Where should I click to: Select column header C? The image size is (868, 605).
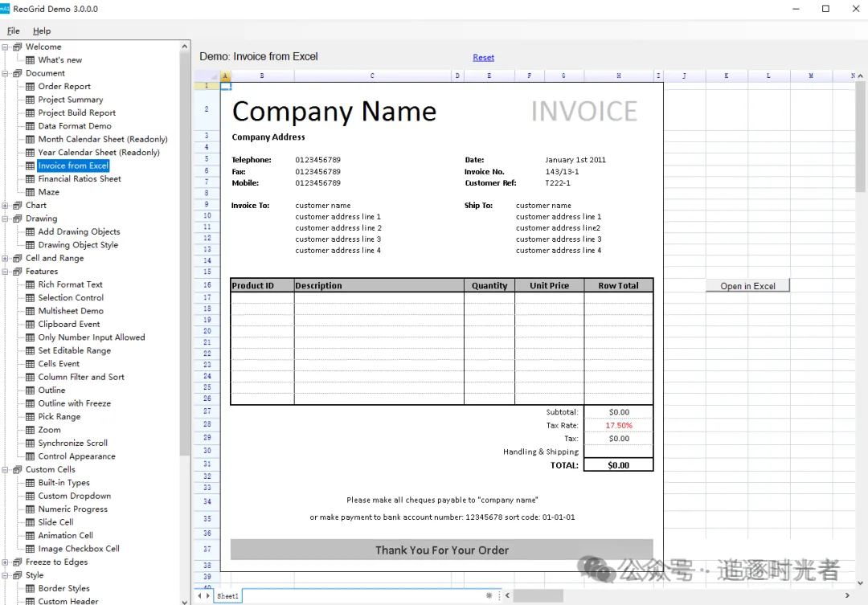[x=373, y=76]
